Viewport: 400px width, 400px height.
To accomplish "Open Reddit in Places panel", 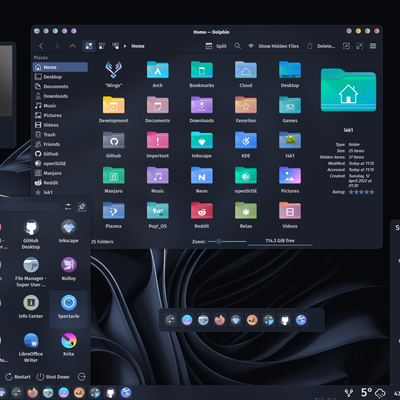I will click(x=60, y=183).
